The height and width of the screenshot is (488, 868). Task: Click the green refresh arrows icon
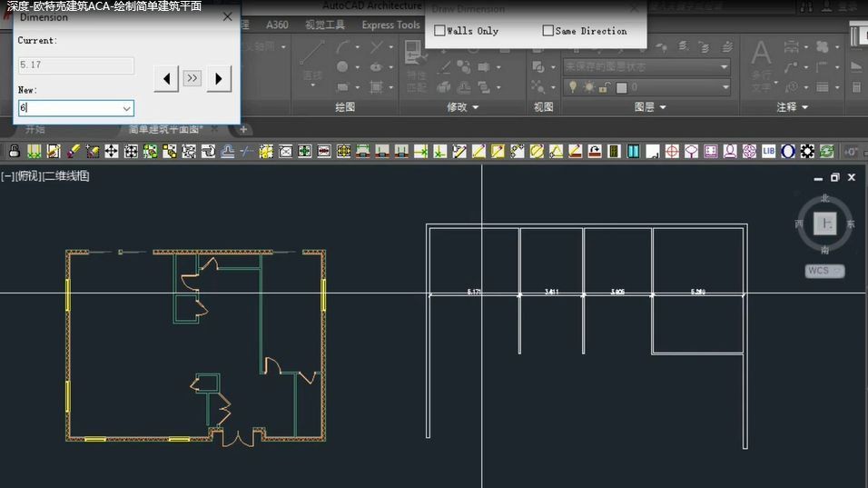point(826,151)
